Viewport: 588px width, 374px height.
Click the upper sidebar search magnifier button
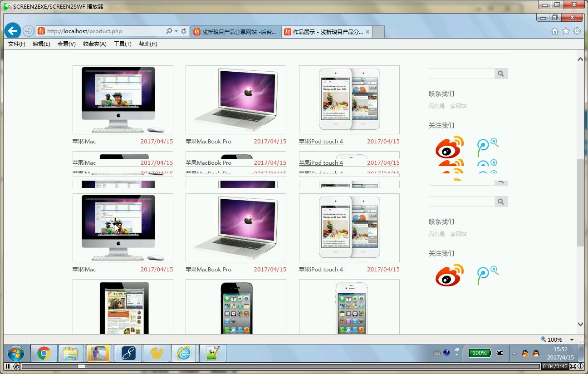[x=501, y=74]
